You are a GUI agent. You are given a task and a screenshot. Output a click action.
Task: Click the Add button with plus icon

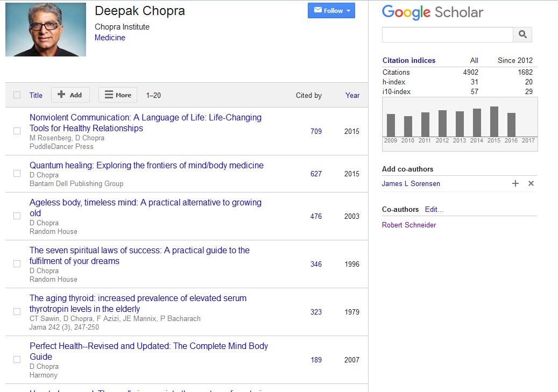click(70, 95)
